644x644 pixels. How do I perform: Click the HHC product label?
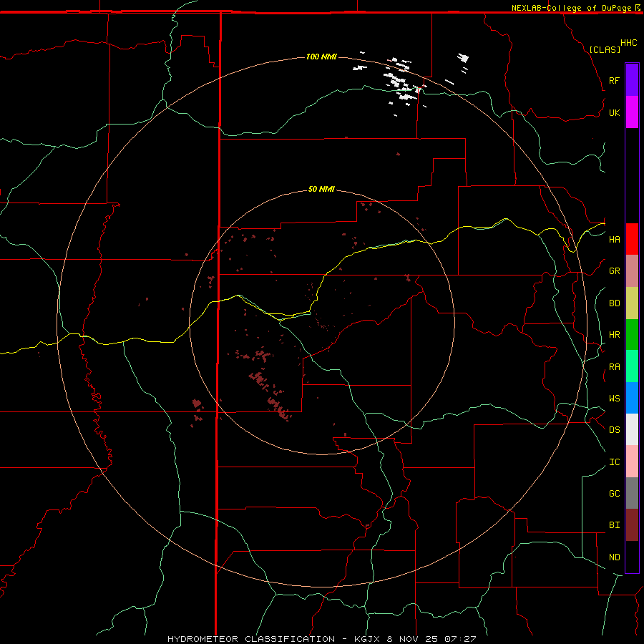[628, 43]
